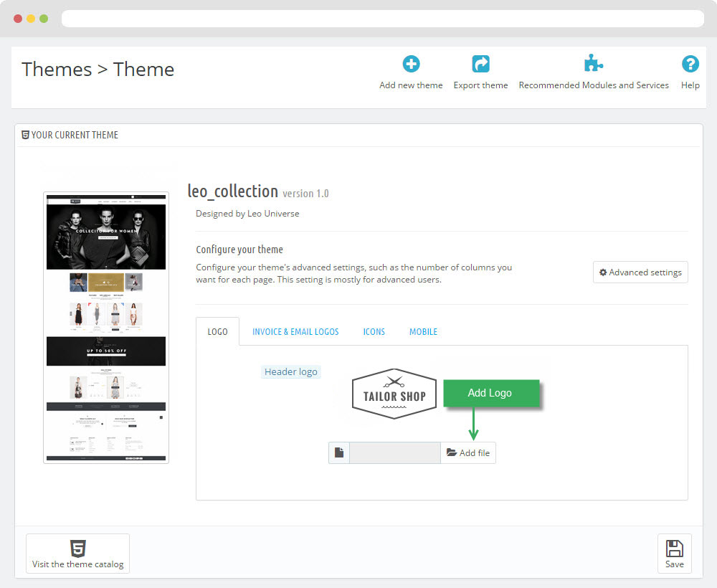
Task: Click the Save floppy disk icon
Action: [675, 549]
